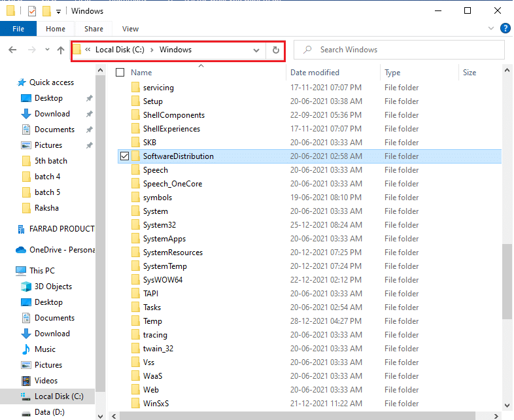Click the Back navigation arrow

[x=12, y=50]
